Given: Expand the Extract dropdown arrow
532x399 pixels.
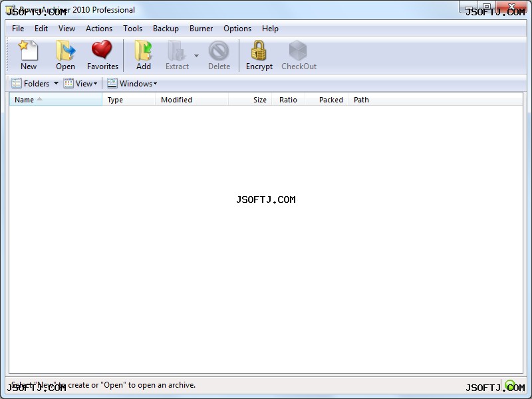Looking at the screenshot, I should point(196,55).
